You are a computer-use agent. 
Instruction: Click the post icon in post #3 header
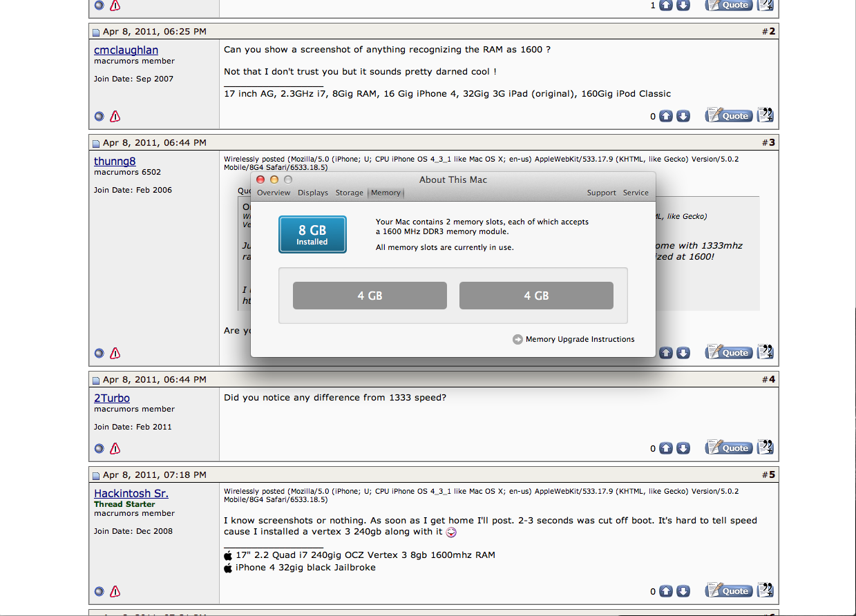pos(97,143)
